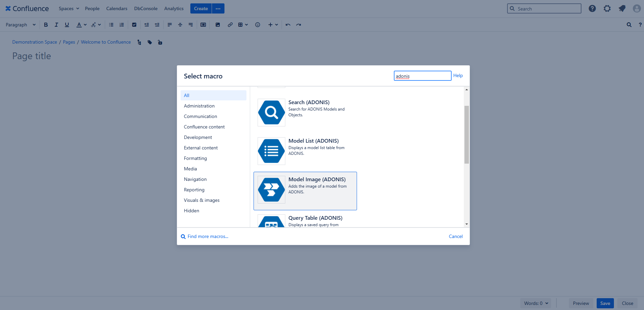
Task: Toggle italic text formatting
Action: (56, 24)
